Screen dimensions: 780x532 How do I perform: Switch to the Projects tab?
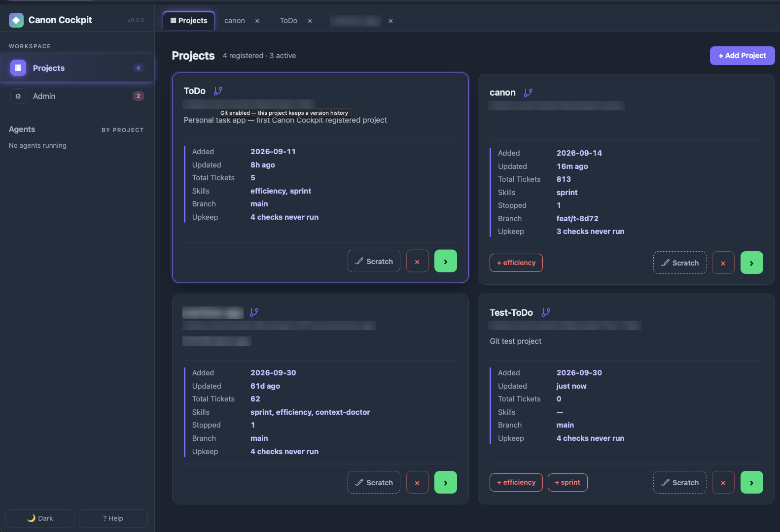pyautogui.click(x=189, y=21)
